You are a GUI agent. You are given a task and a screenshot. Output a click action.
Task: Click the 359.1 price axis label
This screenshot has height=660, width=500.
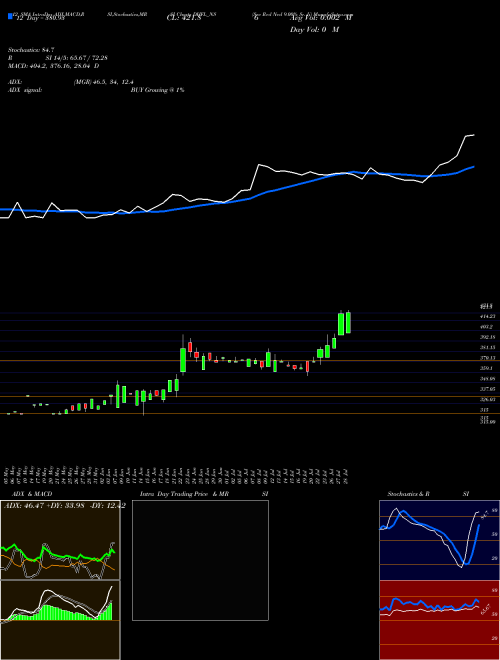tap(487, 368)
